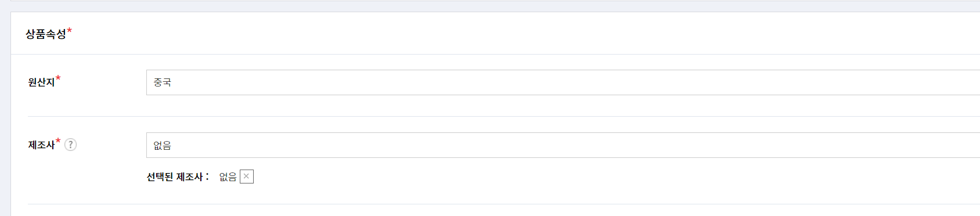Image resolution: width=980 pixels, height=216 pixels.
Task: Click the 원산지 field label
Action: point(41,82)
